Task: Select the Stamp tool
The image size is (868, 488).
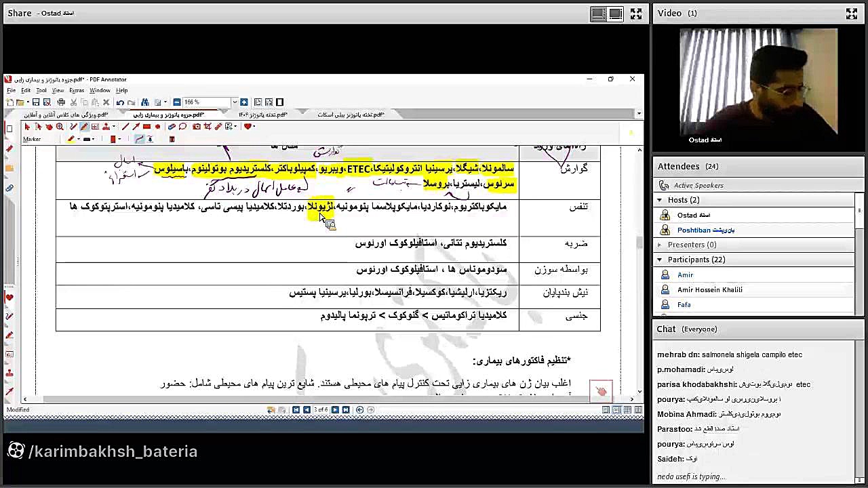Action: click(106, 127)
